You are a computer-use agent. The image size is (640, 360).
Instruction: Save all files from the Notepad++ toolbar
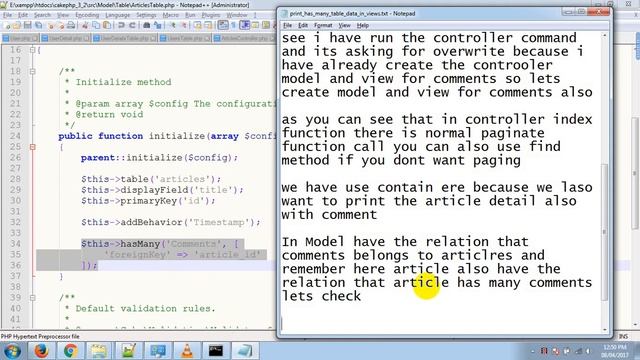click(x=38, y=26)
